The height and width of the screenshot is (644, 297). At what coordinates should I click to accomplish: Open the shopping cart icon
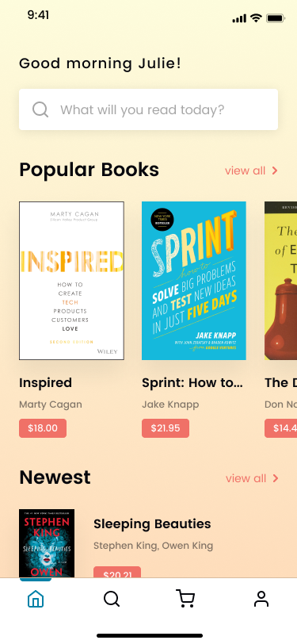tap(185, 599)
